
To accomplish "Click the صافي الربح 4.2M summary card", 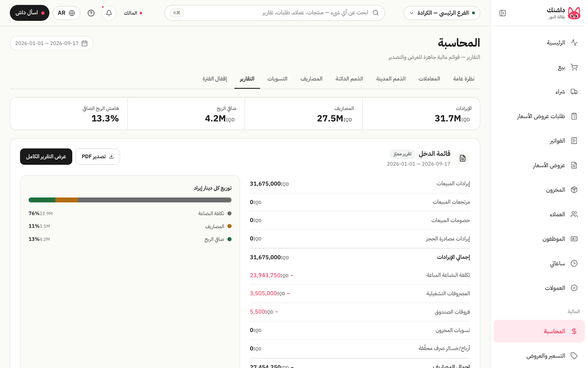I will click(x=186, y=114).
